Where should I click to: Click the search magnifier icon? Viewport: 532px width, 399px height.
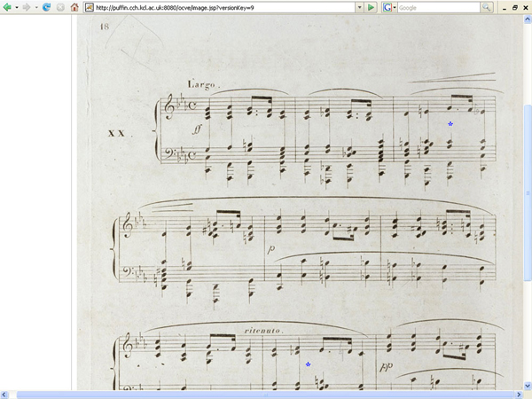click(486, 7)
